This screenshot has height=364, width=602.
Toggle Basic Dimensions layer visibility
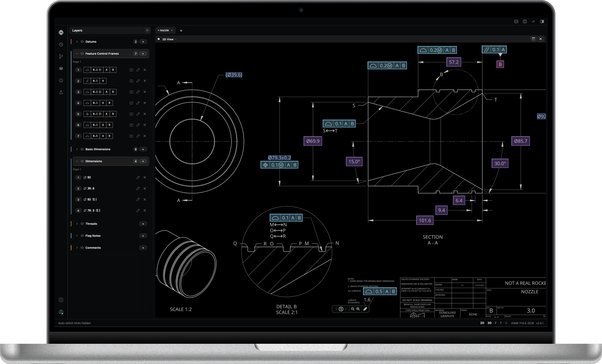(x=82, y=149)
